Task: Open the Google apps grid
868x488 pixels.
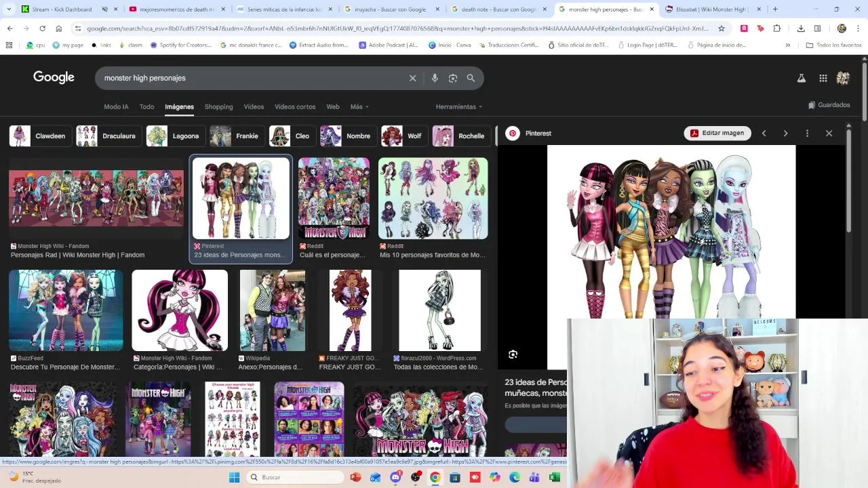Action: tap(823, 78)
